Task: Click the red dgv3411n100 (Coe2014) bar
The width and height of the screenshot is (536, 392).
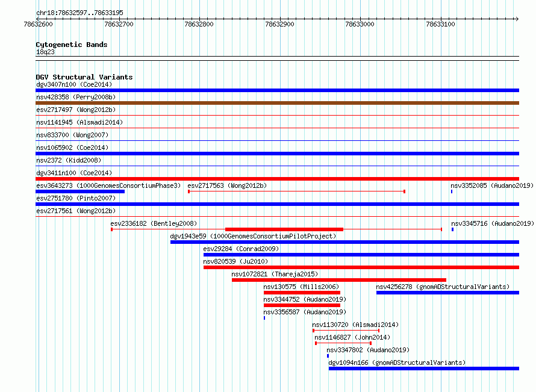Action: pyautogui.click(x=277, y=179)
